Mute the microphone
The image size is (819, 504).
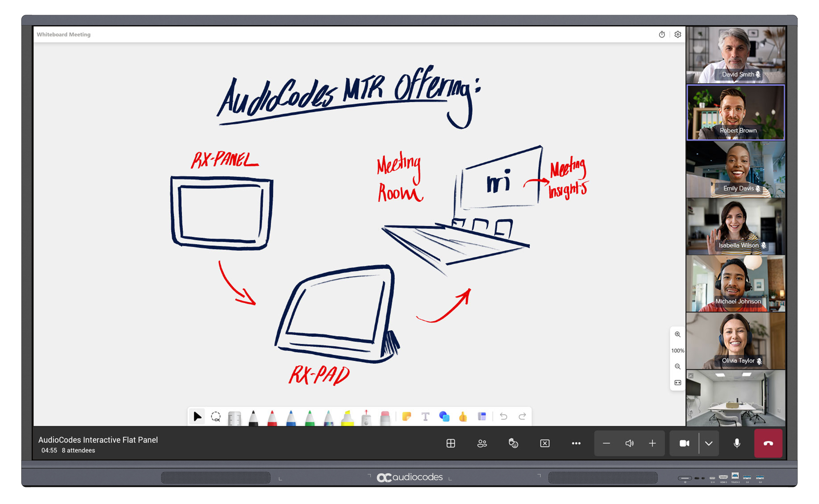737,443
